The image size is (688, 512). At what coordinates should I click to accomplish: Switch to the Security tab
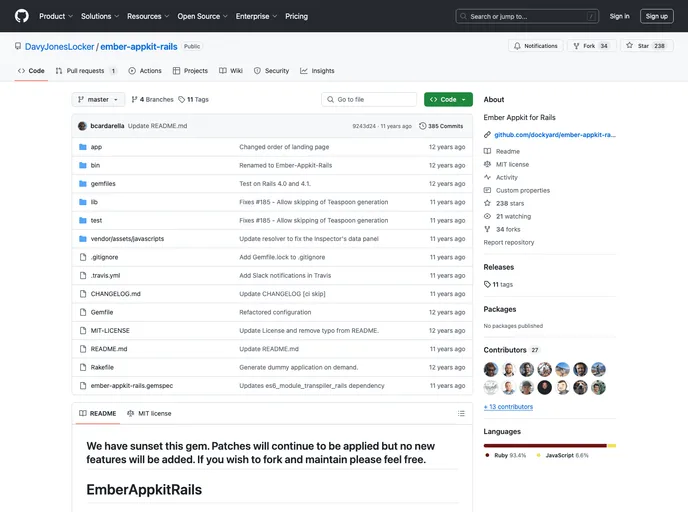[272, 71]
